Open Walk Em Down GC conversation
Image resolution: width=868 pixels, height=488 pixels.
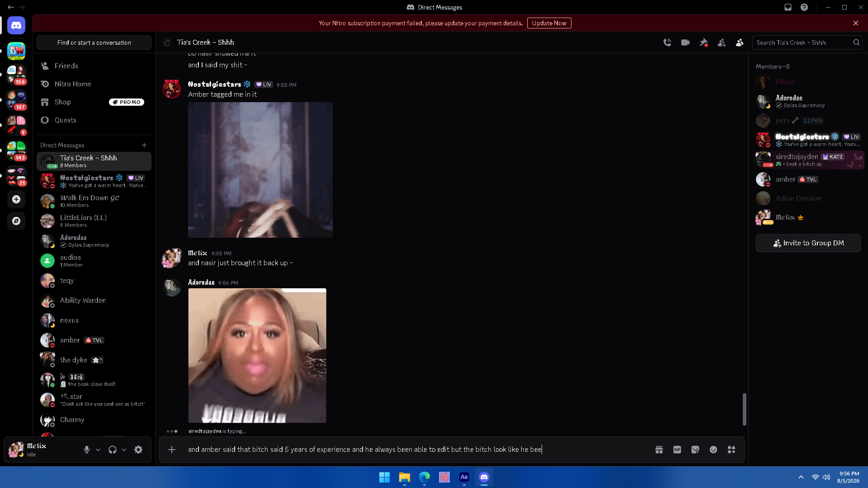tap(94, 201)
